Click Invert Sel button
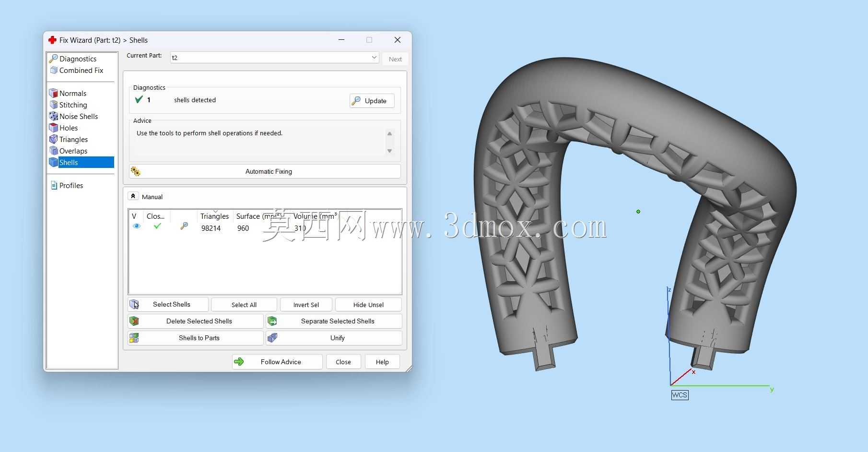The image size is (868, 452). (x=306, y=305)
